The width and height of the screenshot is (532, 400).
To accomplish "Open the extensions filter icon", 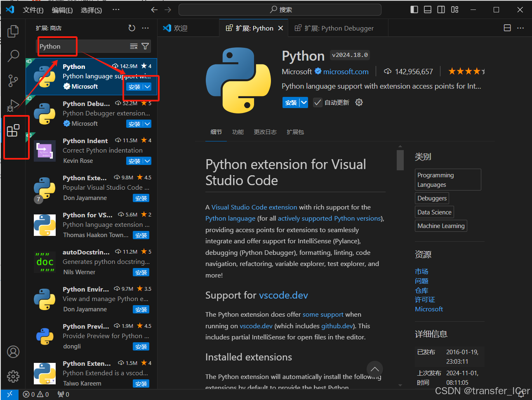I will pos(145,47).
